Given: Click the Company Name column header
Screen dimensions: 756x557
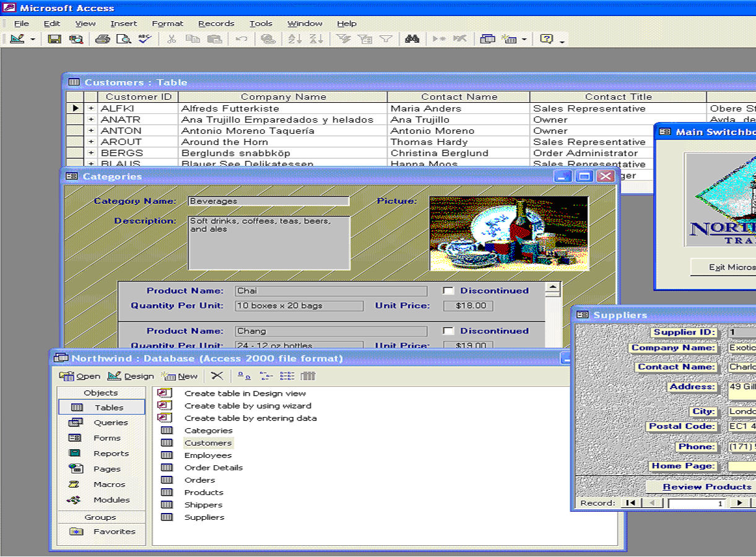Looking at the screenshot, I should (283, 97).
